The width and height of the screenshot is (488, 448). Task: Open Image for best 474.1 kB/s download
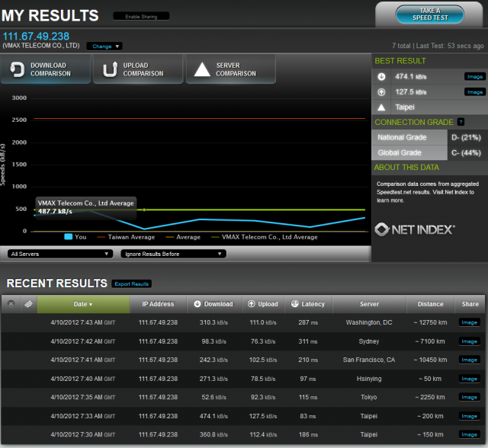(x=474, y=76)
